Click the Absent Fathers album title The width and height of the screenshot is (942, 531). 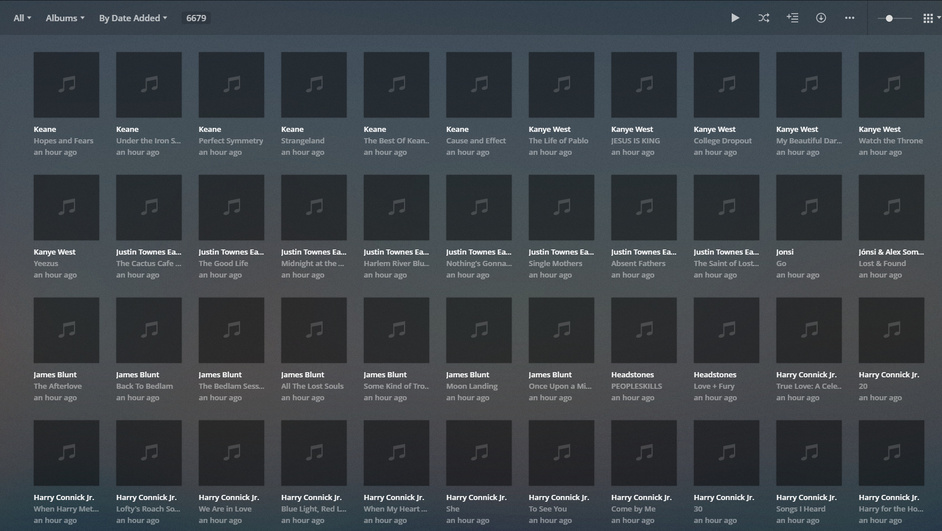638,263
